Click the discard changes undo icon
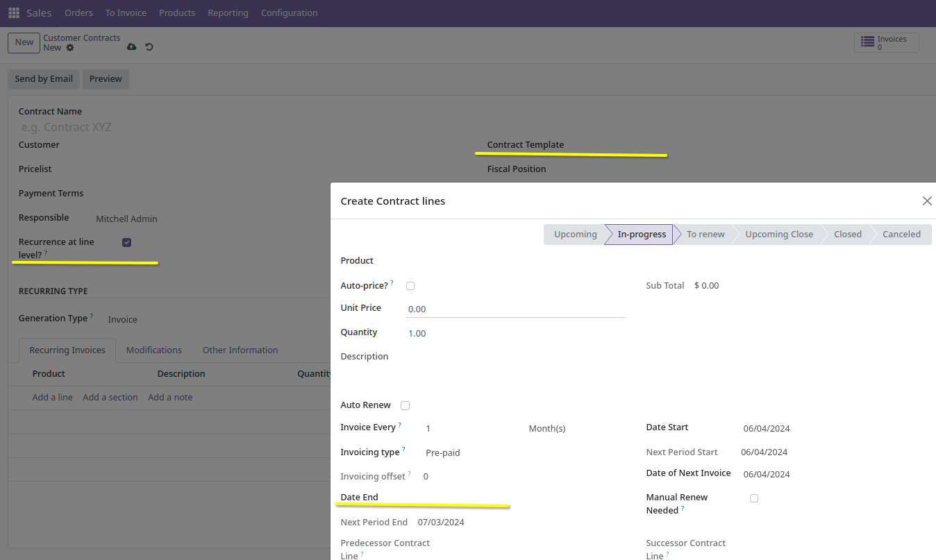 (149, 47)
